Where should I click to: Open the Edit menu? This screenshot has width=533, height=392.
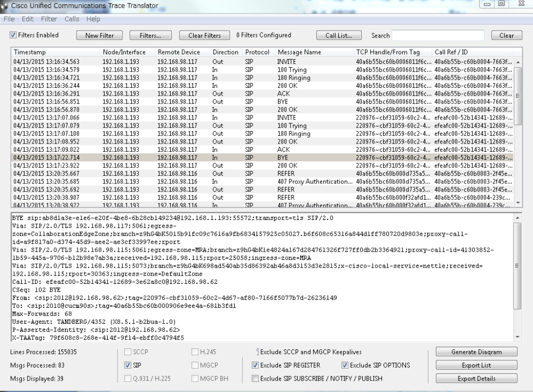(x=28, y=19)
